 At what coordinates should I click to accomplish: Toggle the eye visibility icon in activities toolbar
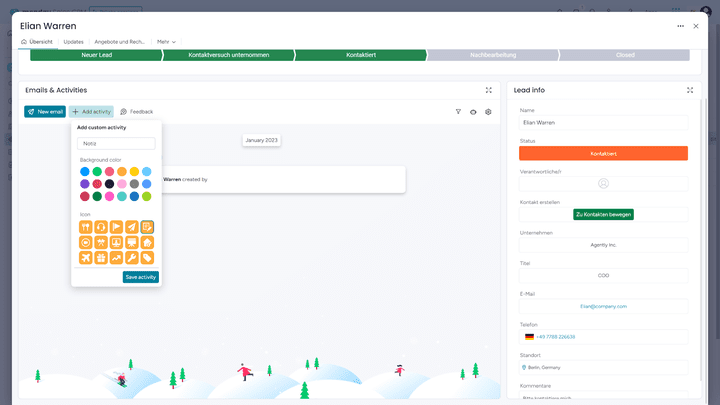[473, 112]
